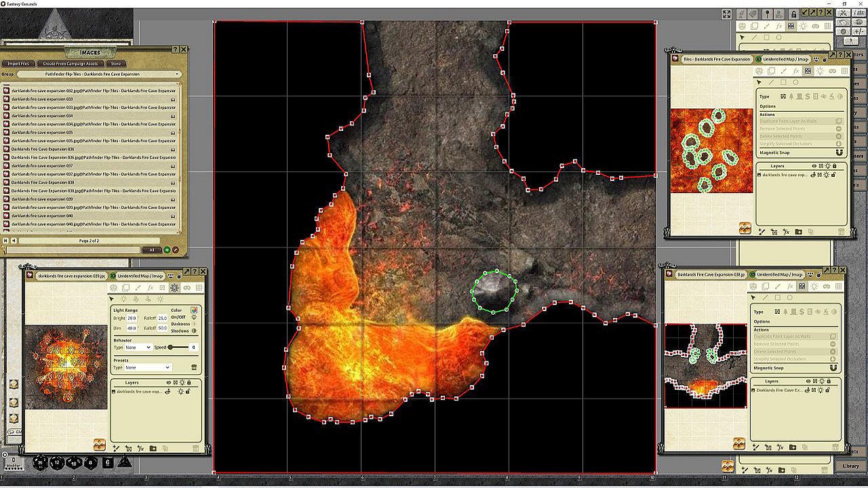The width and height of the screenshot is (868, 488).
Task: Click the Bright light range field
Action: click(132, 318)
